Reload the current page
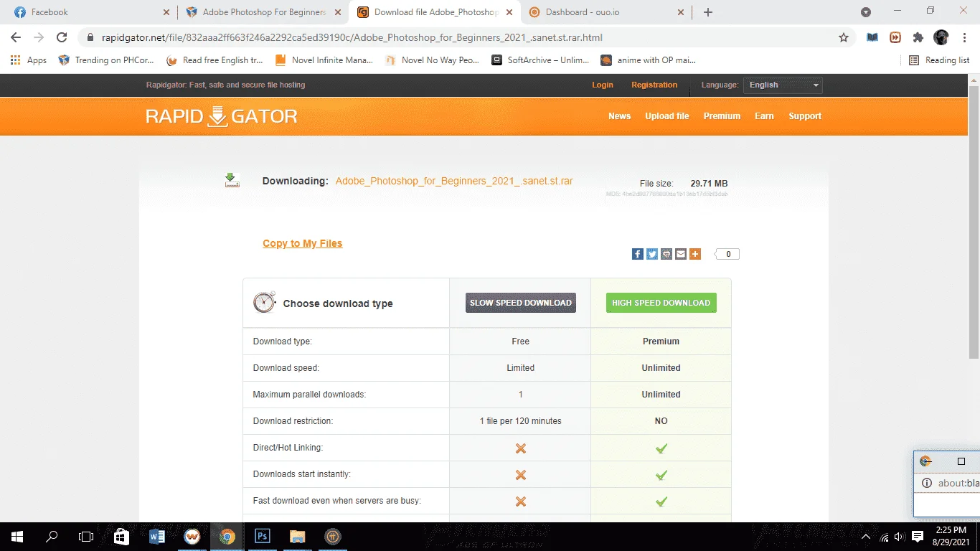 click(62, 37)
